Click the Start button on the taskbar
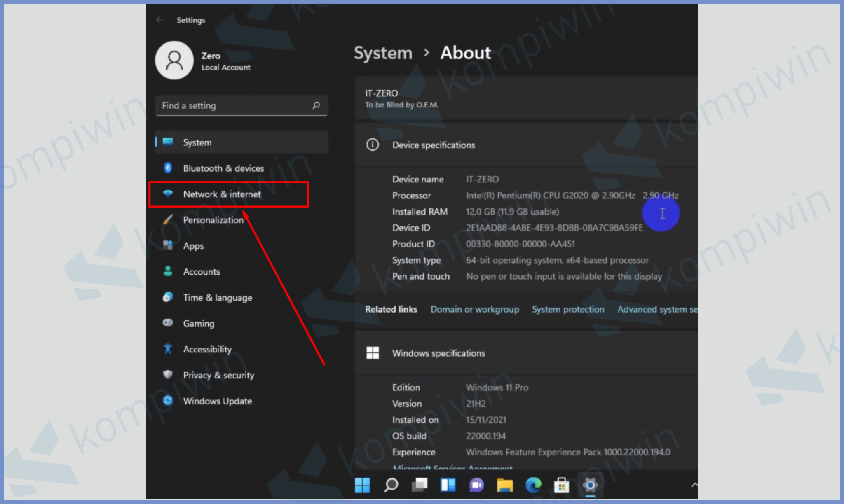844x504 pixels. point(362,485)
